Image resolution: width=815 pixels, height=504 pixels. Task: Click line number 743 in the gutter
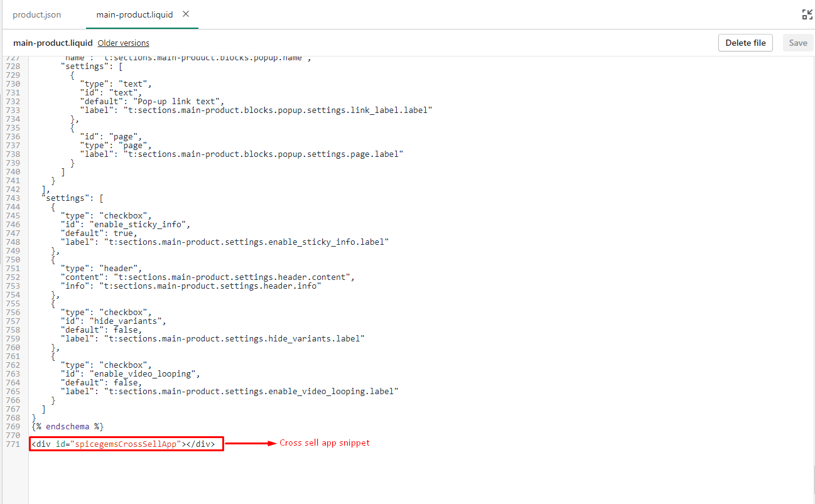[13, 198]
